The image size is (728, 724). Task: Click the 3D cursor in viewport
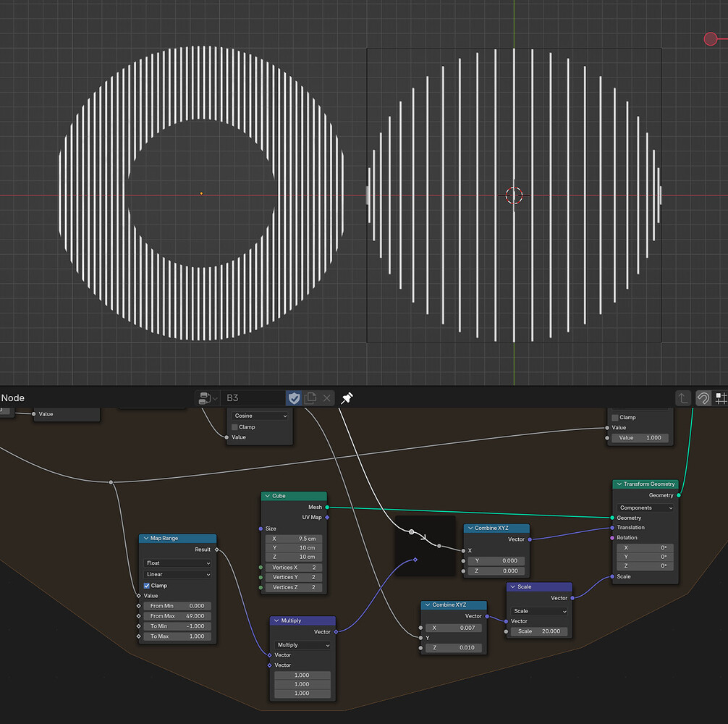514,195
